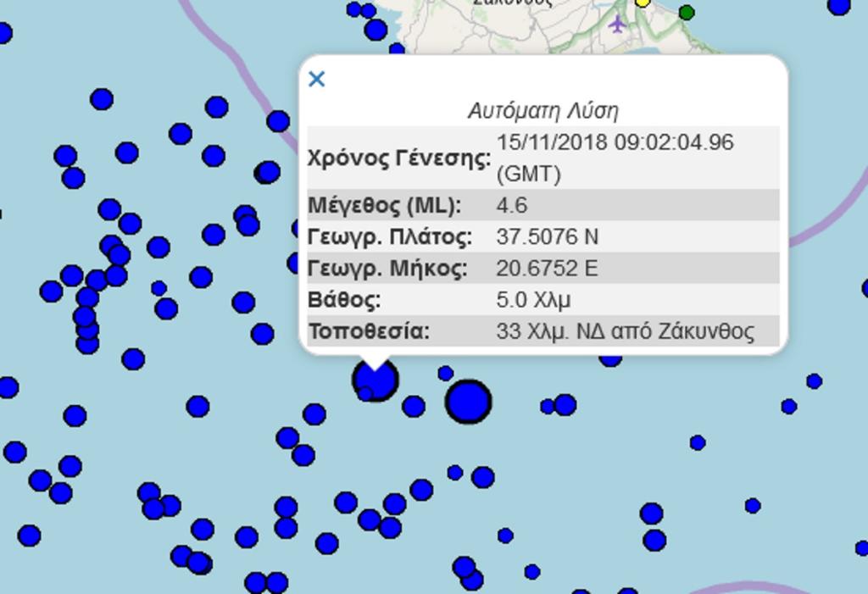Image resolution: width=868 pixels, height=594 pixels.
Task: Click the Μέγεθος (ML) label
Action: [384, 205]
